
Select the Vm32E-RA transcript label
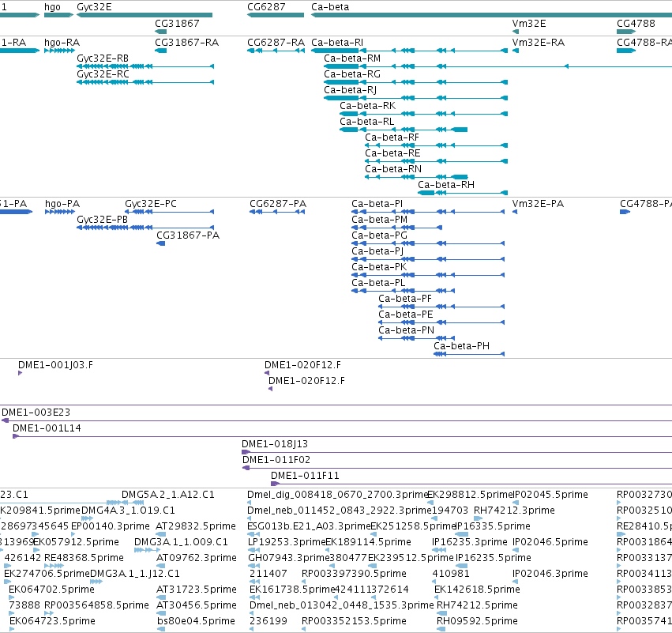click(x=539, y=43)
